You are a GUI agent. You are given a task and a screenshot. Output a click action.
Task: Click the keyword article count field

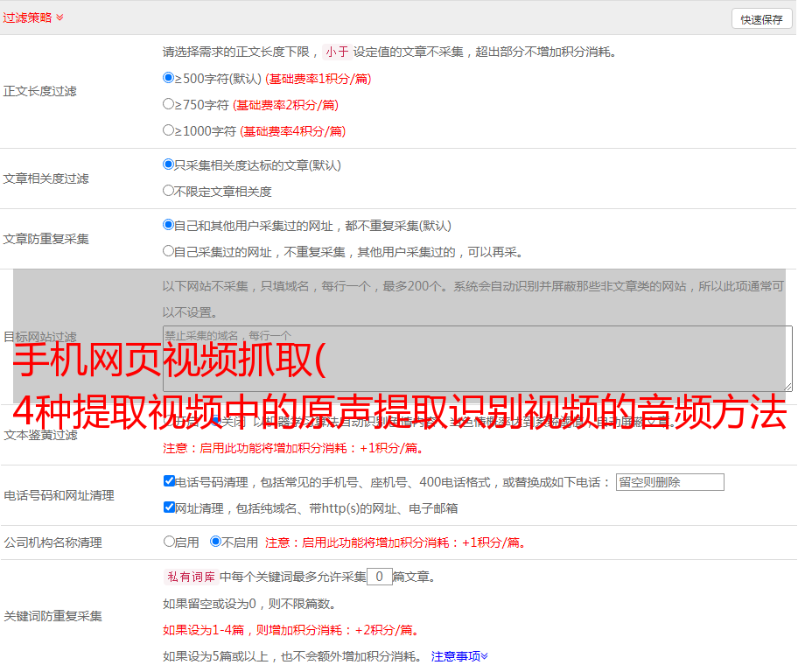[379, 577]
